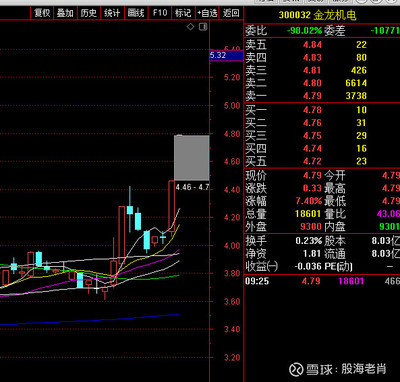
Task: Click the 总量 value 18601
Action: click(x=308, y=214)
